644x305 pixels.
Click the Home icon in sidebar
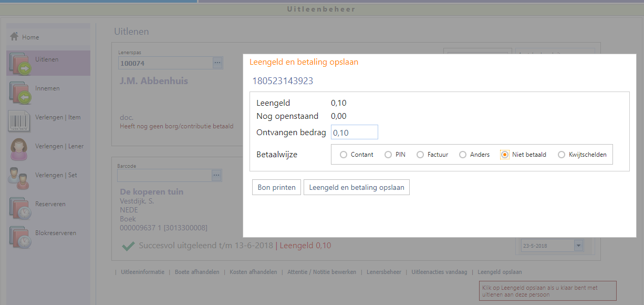click(14, 37)
